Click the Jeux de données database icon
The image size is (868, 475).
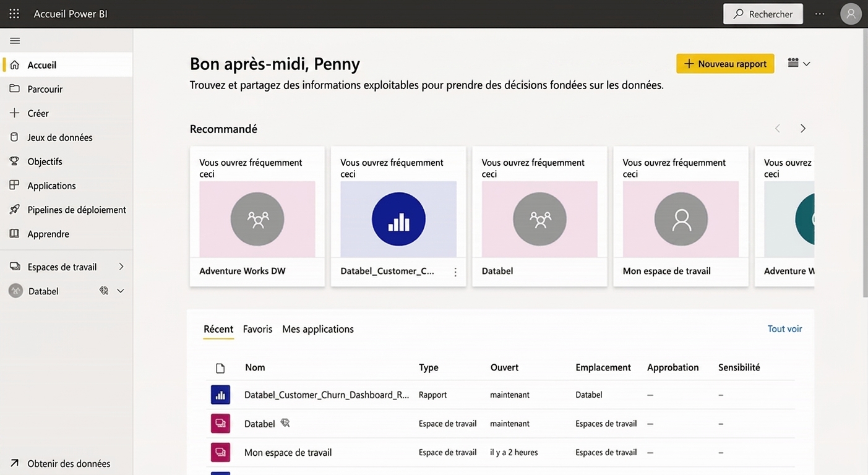15,137
